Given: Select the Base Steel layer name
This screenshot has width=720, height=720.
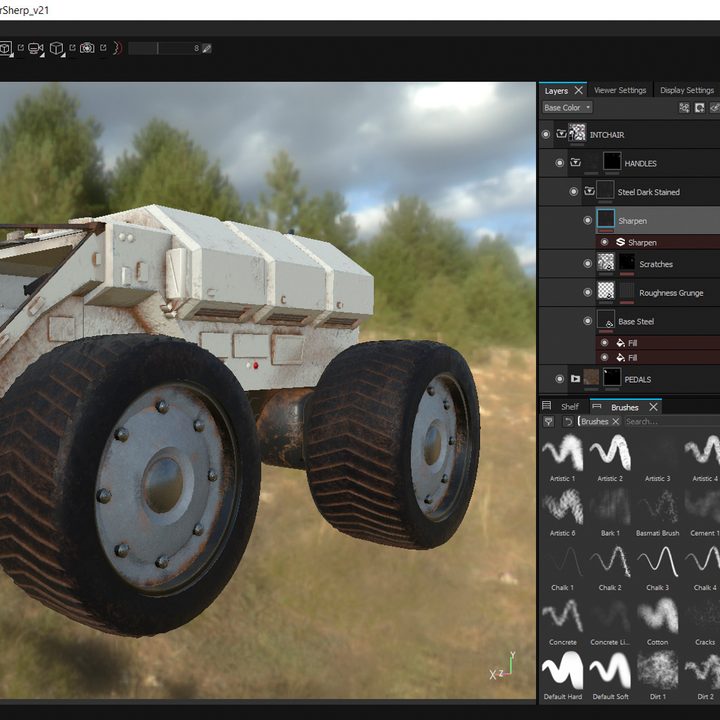Looking at the screenshot, I should tap(636, 321).
